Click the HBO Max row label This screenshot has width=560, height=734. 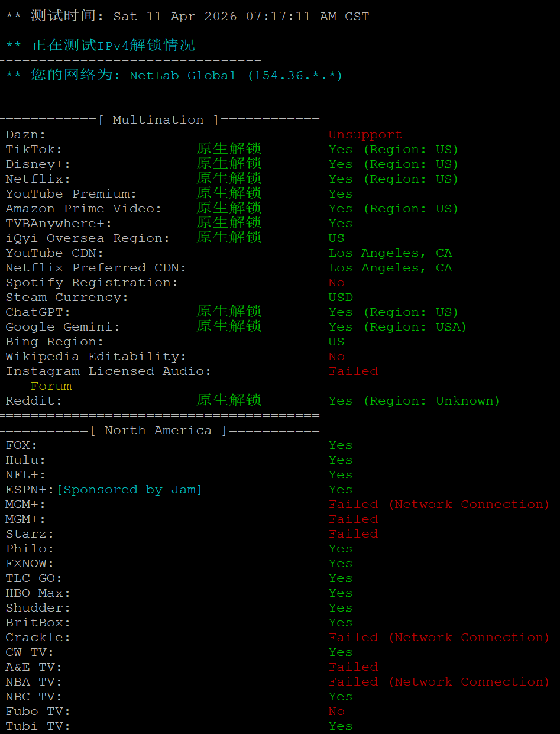click(x=38, y=593)
